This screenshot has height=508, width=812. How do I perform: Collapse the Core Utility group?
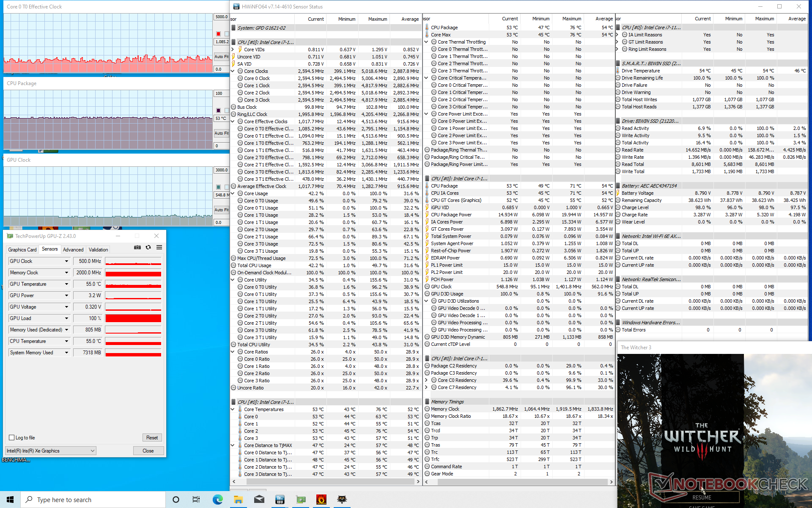coord(233,280)
